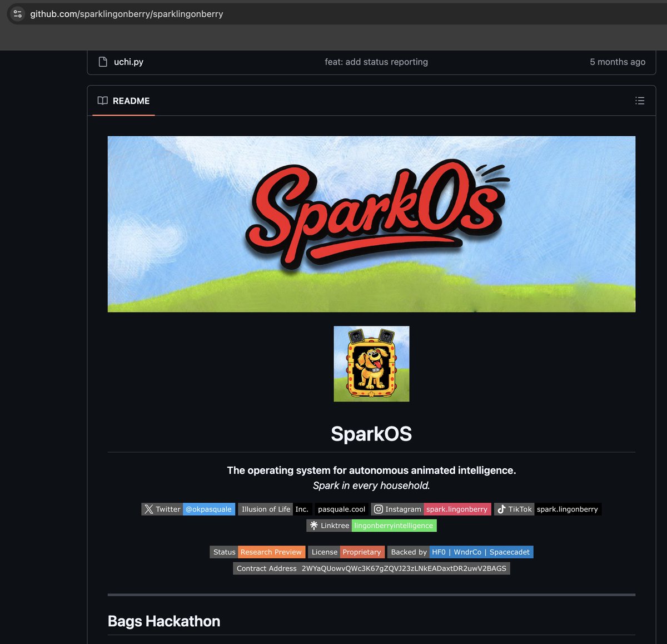Click the TikTok logo icon on badge
Screen dimensions: 667x644
(x=501, y=509)
